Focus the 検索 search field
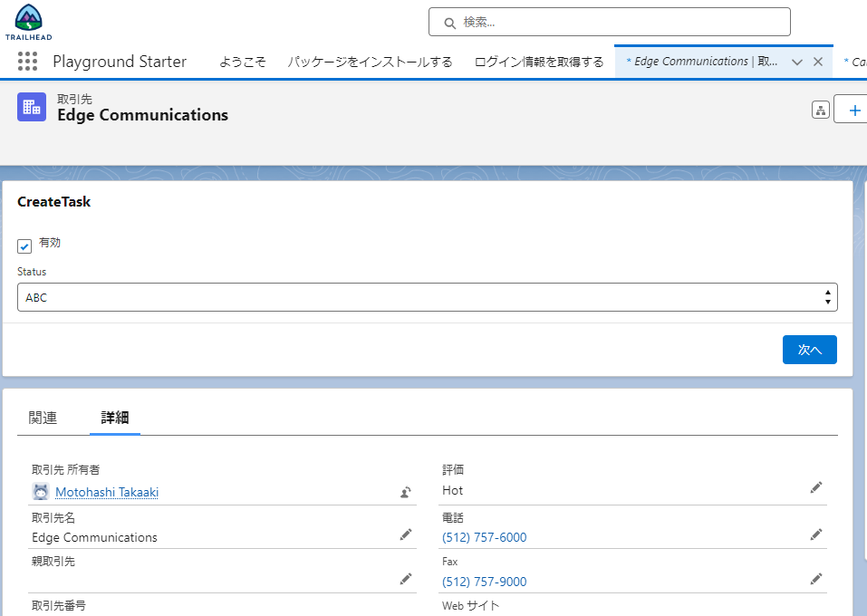Viewport: 867px width, 616px height. (x=610, y=22)
